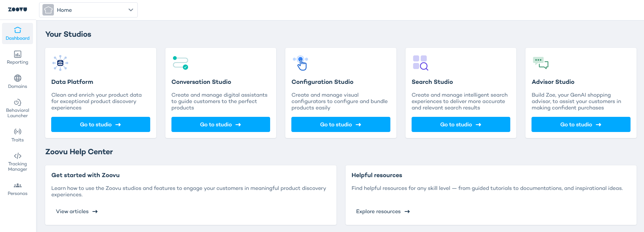Click the Conversation Studio flow icon
This screenshot has height=232, width=644.
pyautogui.click(x=180, y=63)
